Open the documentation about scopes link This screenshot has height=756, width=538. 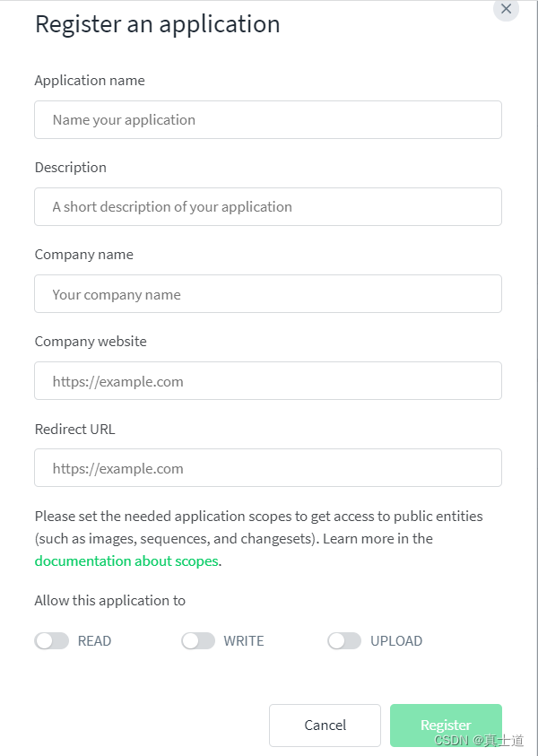(126, 561)
